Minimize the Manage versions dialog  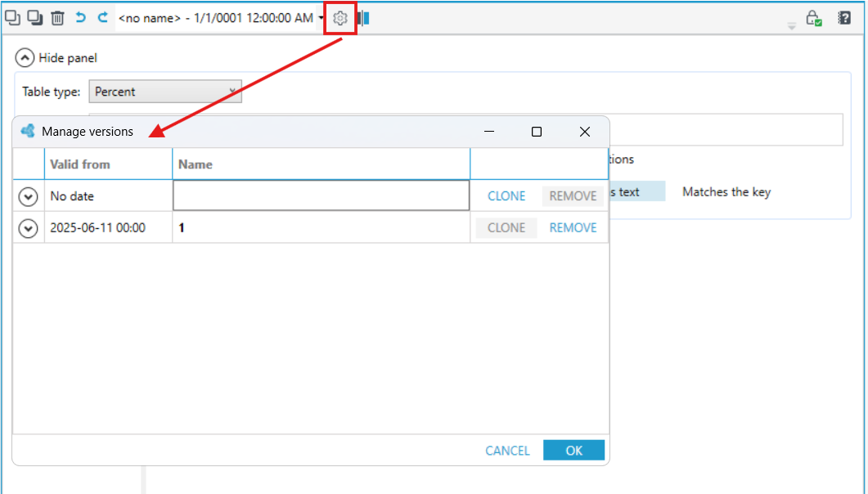(488, 132)
